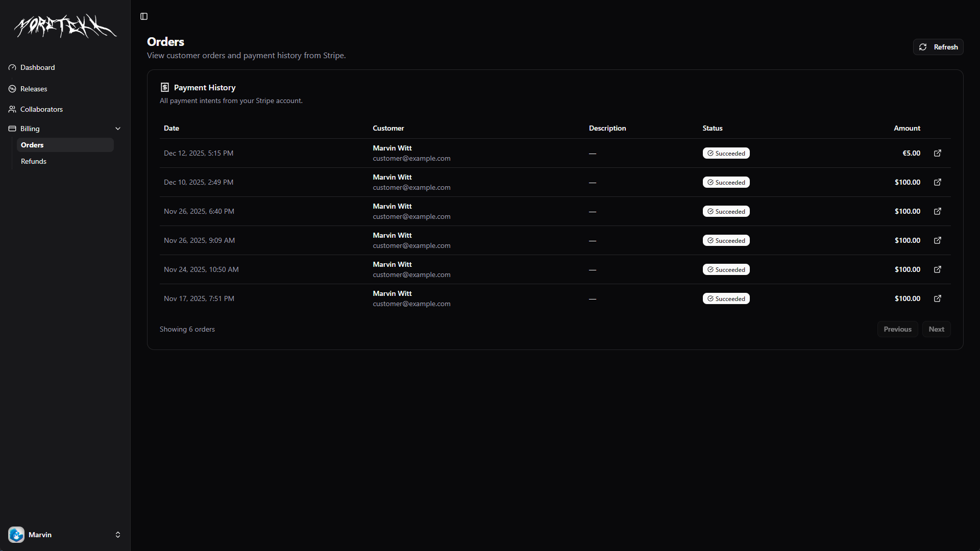Click the Dashboard gauge icon in sidebar
The image size is (980, 551).
[12, 67]
